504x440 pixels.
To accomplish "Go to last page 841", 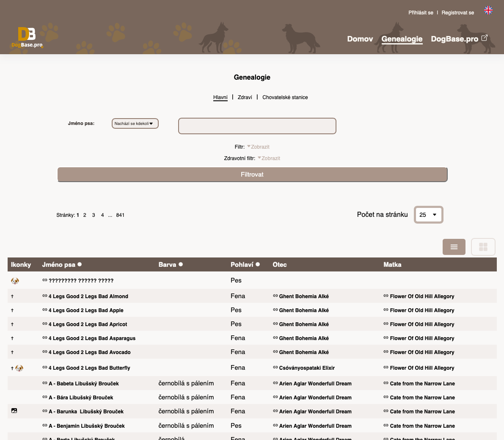I will tap(120, 215).
